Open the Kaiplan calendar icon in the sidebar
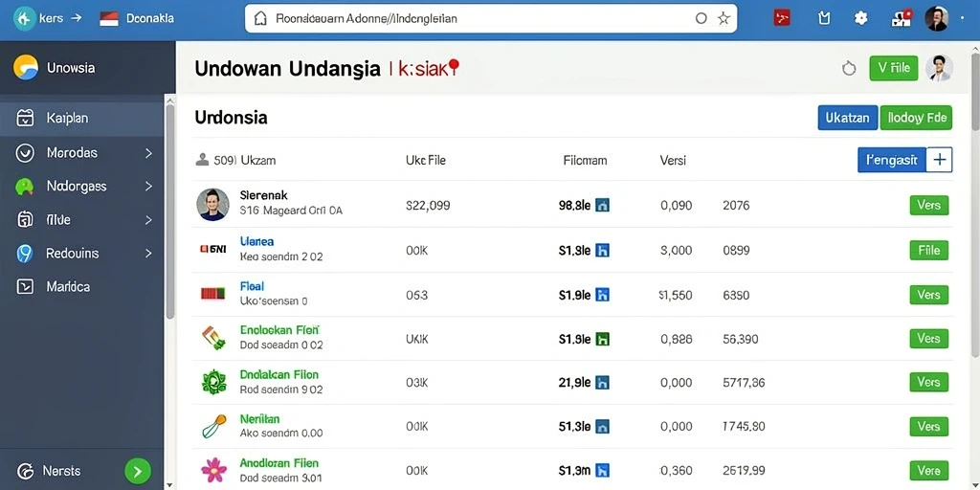The image size is (980, 490). pyautogui.click(x=25, y=118)
